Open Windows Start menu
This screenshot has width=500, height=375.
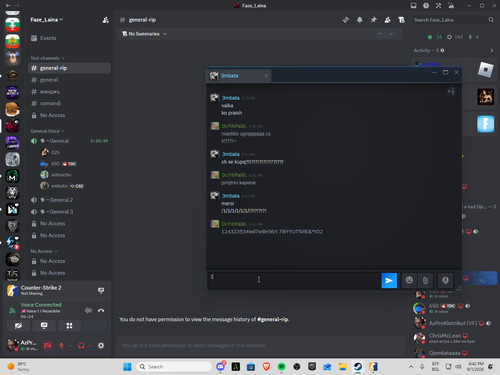(x=127, y=367)
